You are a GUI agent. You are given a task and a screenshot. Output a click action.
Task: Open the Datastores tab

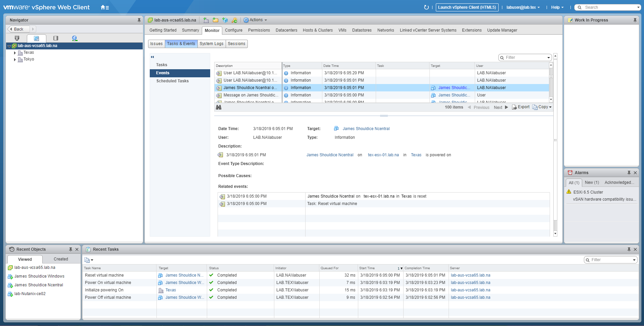pyautogui.click(x=362, y=30)
